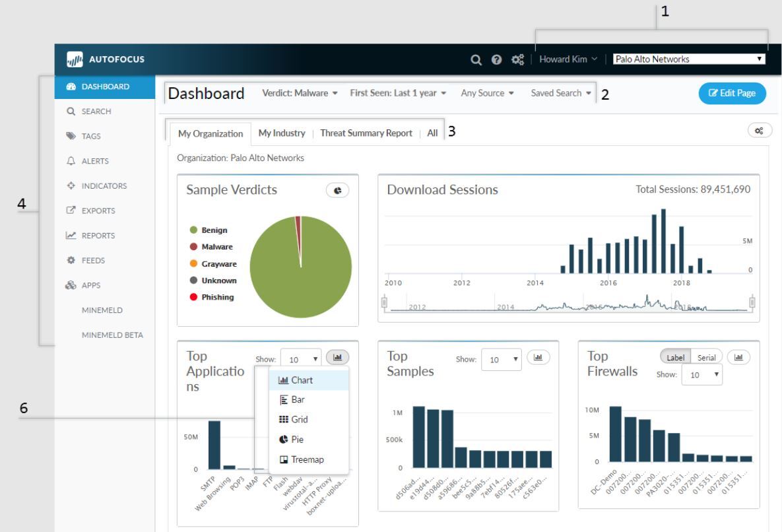Click the search magnifier icon in header

click(475, 59)
